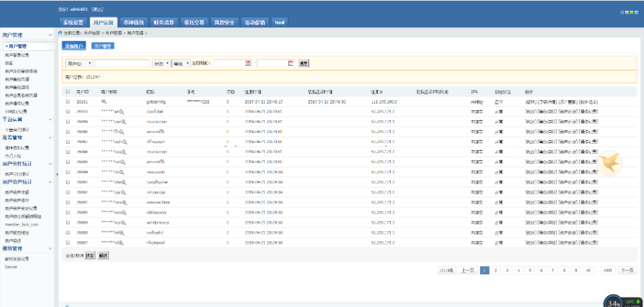
Task: Open the end date calendar picker icon
Action: (291, 63)
